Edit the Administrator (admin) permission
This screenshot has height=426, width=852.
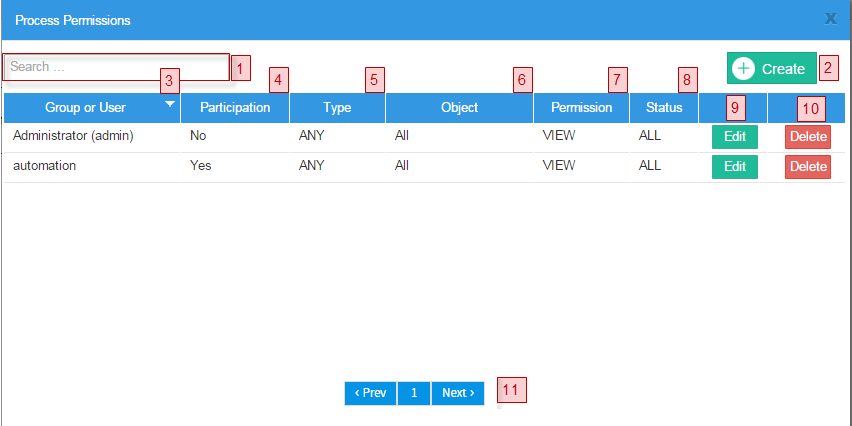point(734,137)
